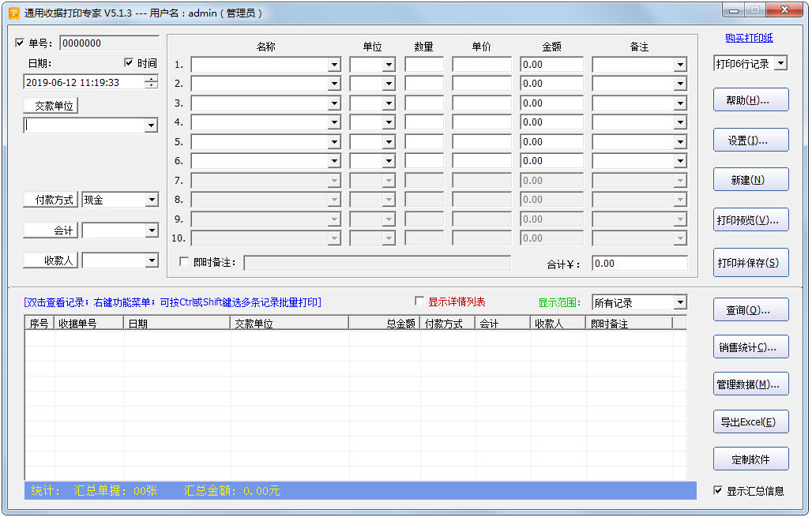The image size is (812, 517).
Task: Click the 管理数据(M) button
Action: 750,384
